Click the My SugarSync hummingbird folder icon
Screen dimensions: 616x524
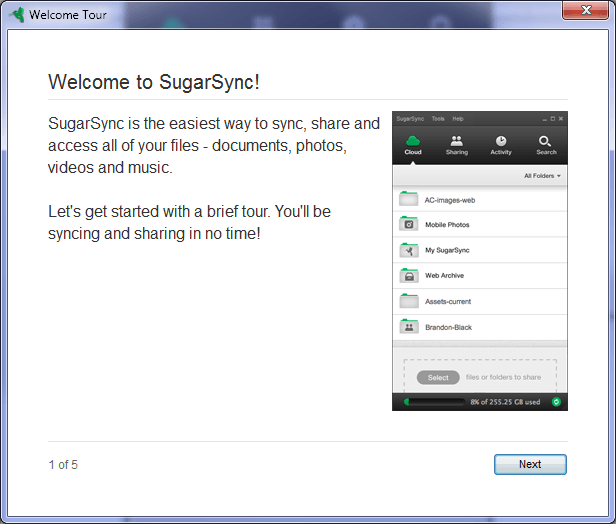pyautogui.click(x=409, y=249)
